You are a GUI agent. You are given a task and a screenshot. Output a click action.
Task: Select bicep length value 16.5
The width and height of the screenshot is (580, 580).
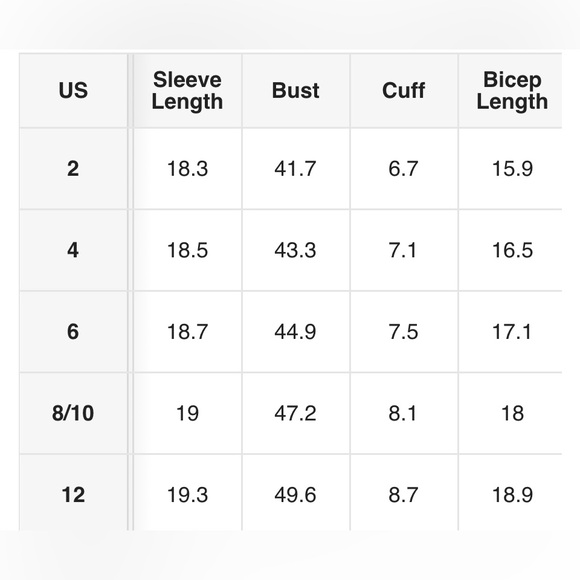pyautogui.click(x=512, y=250)
